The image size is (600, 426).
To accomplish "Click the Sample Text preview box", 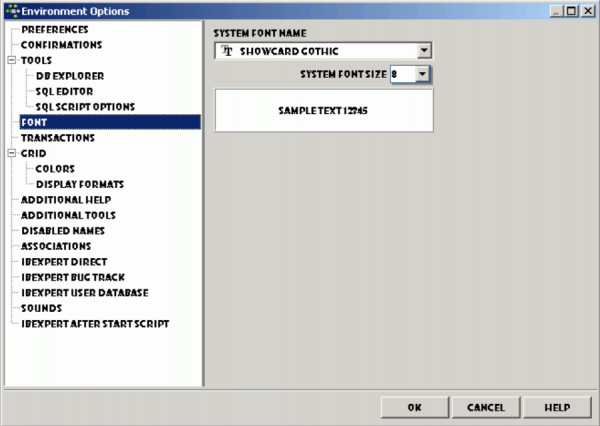I will (324, 111).
